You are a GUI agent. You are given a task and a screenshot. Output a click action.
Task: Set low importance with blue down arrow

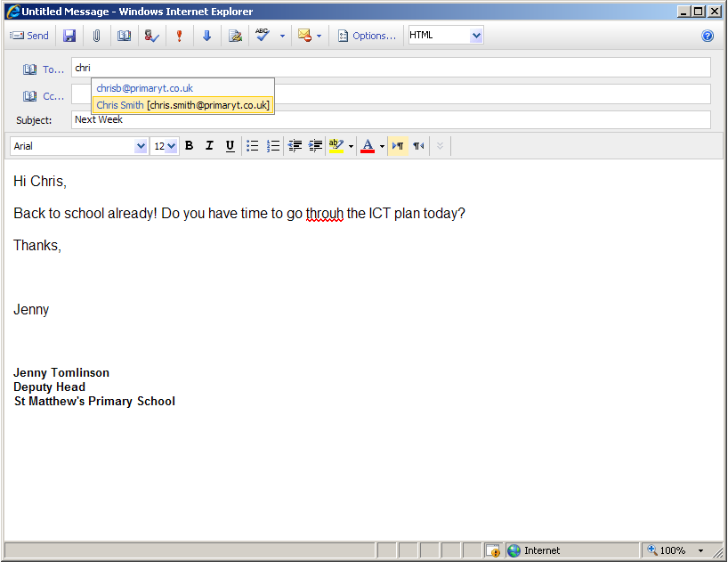[207, 36]
